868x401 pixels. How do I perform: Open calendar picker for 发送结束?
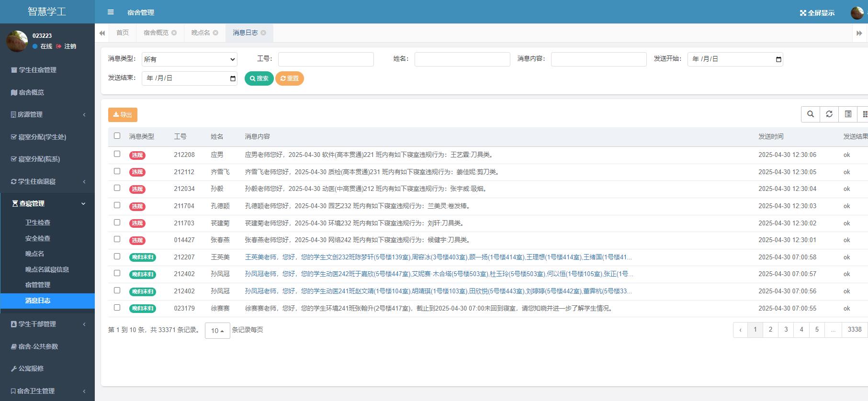[233, 78]
